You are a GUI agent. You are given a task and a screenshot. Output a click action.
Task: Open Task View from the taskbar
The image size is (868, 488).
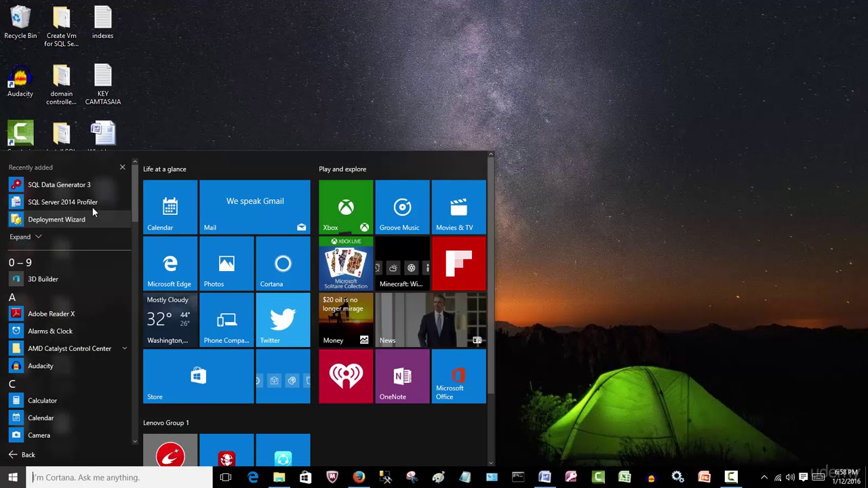[226, 477]
